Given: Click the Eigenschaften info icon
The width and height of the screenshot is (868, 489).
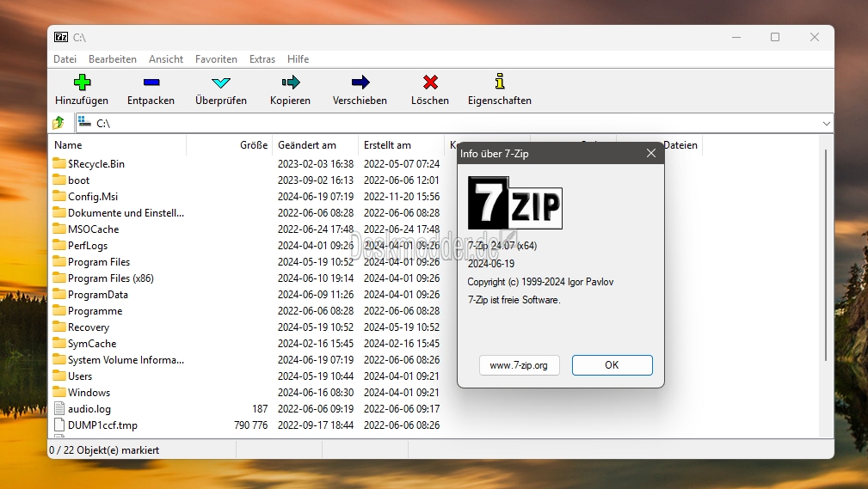Looking at the screenshot, I should [x=500, y=82].
